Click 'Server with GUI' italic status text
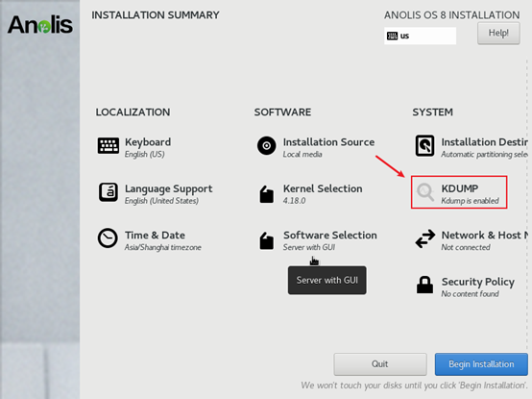This screenshot has height=399, width=532. tap(309, 247)
